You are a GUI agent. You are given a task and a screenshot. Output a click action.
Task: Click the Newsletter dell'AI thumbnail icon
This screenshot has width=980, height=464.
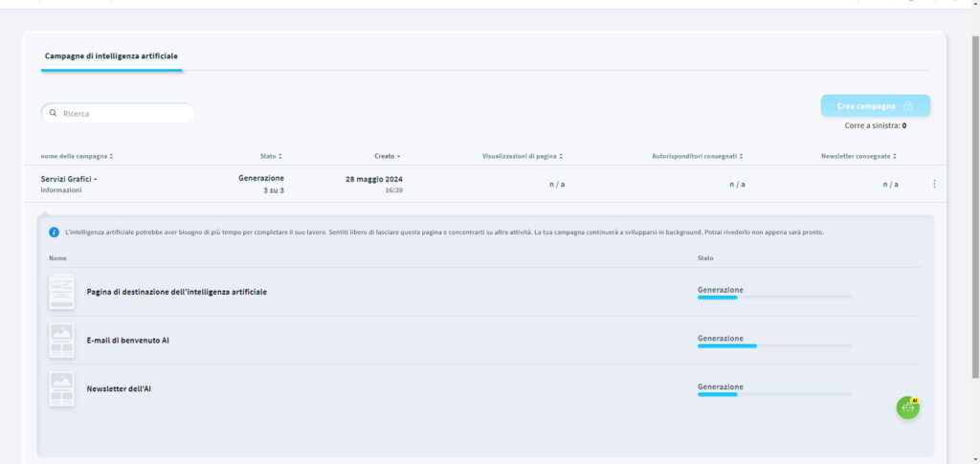point(61,389)
